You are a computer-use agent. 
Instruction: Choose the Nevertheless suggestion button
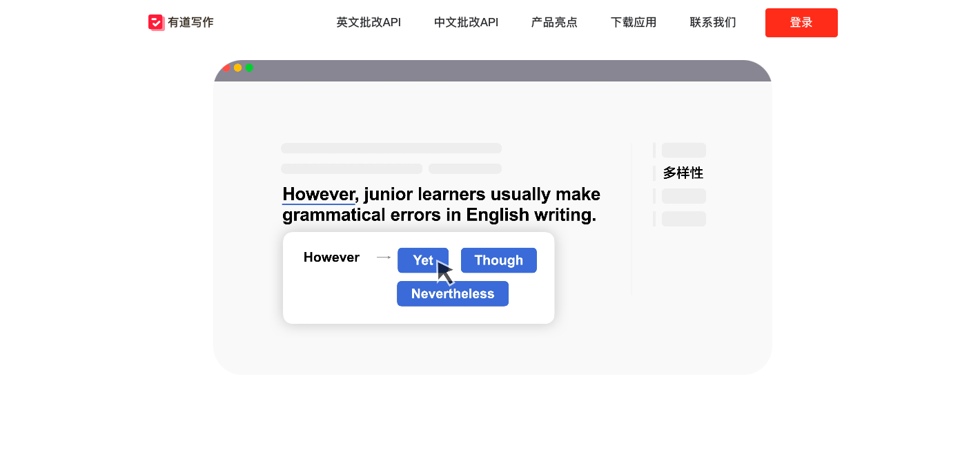[x=453, y=293]
